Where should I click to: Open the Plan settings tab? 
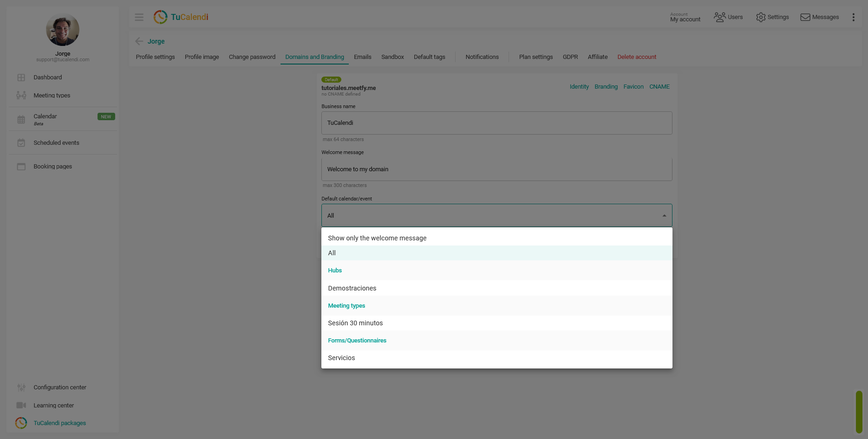(536, 57)
